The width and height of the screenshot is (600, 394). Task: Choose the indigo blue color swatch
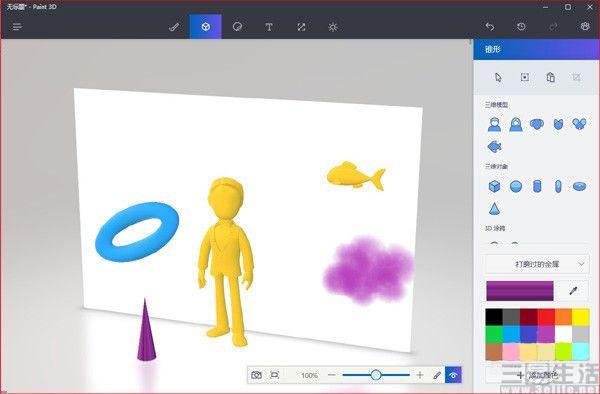pyautogui.click(x=528, y=334)
